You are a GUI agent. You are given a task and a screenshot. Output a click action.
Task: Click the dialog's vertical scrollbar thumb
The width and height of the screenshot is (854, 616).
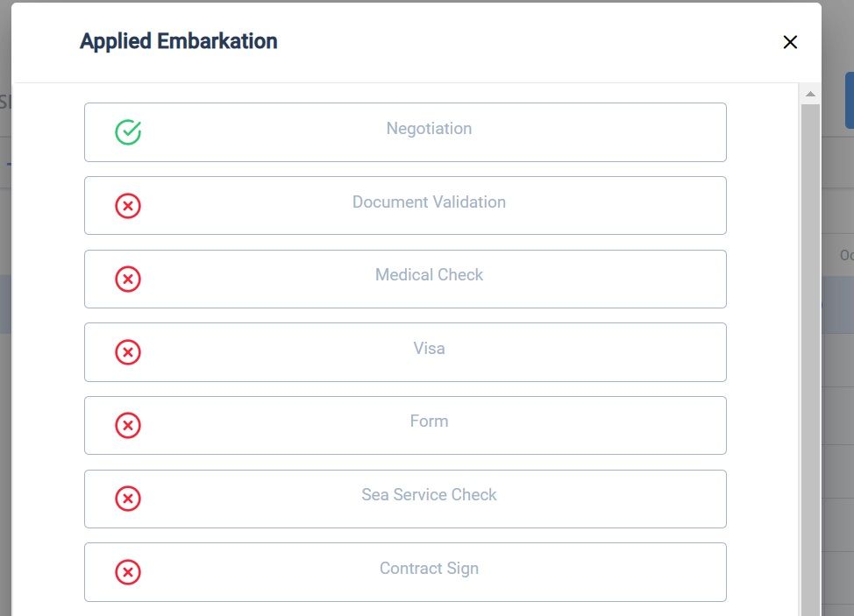click(x=810, y=350)
